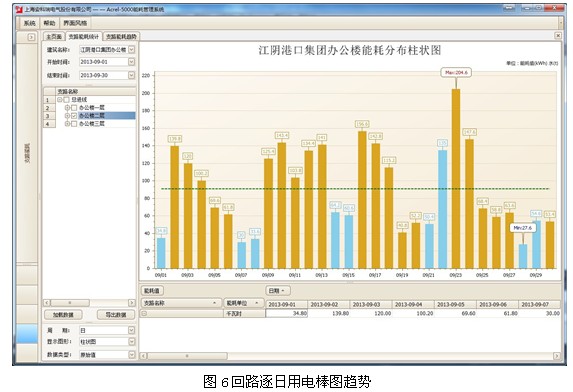Click the 120.00 table cell

(x=371, y=313)
